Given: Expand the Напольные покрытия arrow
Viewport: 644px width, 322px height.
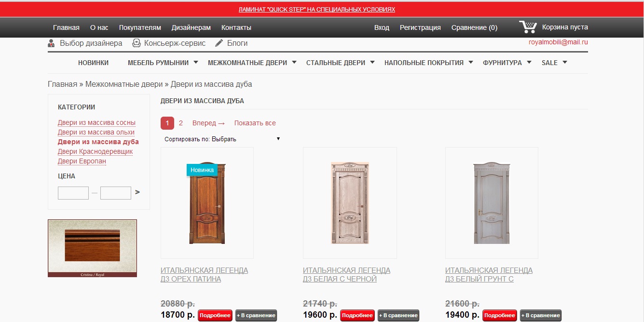Looking at the screenshot, I should [x=471, y=62].
